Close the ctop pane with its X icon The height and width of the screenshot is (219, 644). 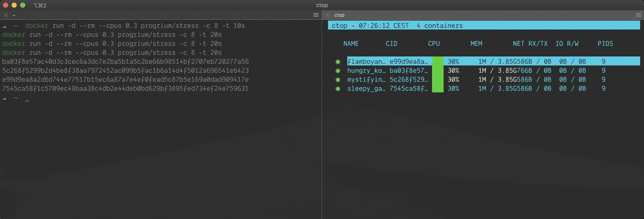click(328, 15)
